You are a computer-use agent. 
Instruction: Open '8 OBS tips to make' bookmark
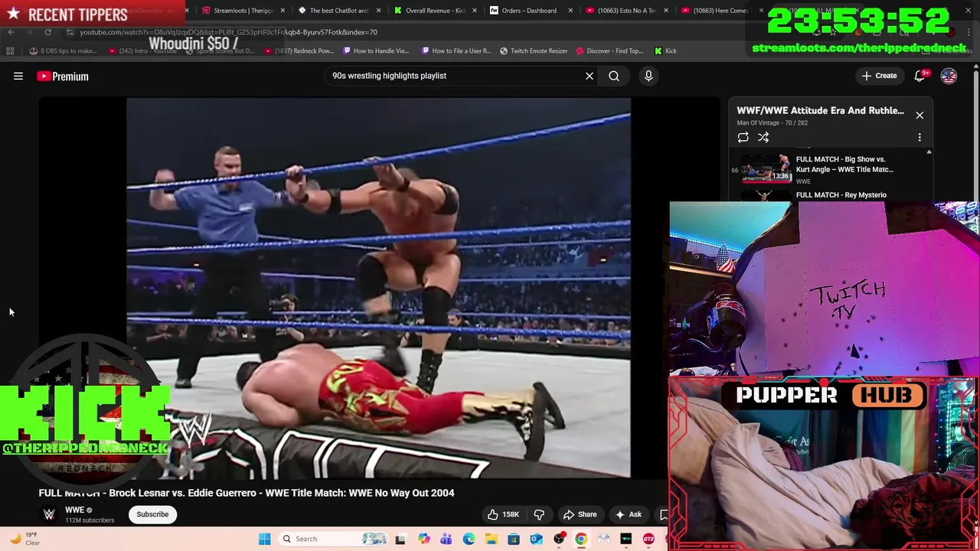[64, 51]
